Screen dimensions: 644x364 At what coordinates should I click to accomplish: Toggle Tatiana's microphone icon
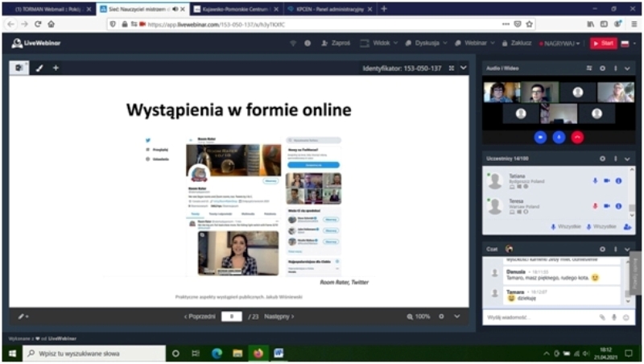click(x=596, y=180)
